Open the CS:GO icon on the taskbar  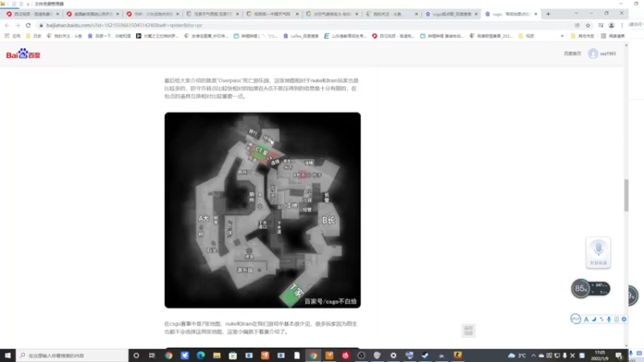(x=457, y=356)
